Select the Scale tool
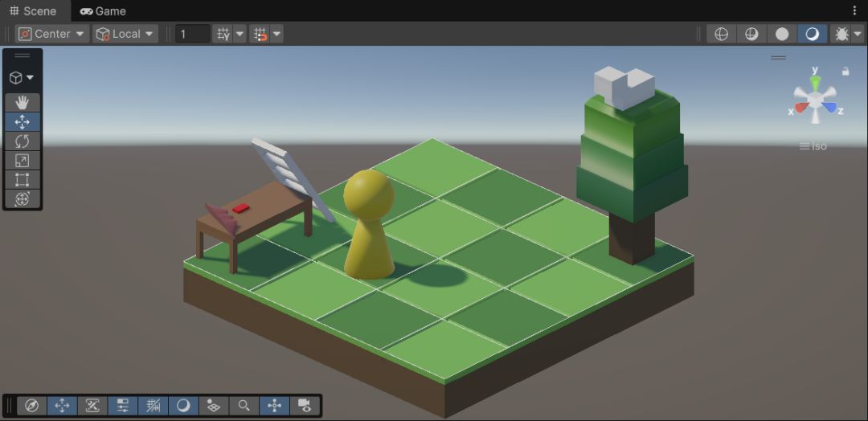Screen dimensions: 868x421 pyautogui.click(x=23, y=161)
